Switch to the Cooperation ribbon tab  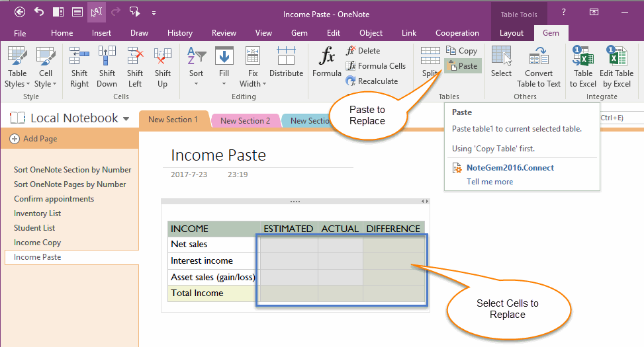pyautogui.click(x=457, y=33)
